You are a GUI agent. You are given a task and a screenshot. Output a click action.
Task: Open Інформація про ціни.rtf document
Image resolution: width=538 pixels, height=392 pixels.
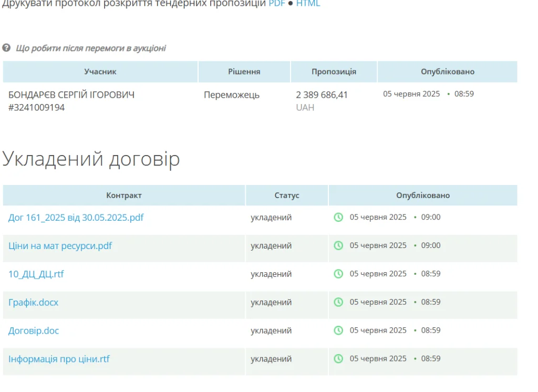(x=59, y=359)
